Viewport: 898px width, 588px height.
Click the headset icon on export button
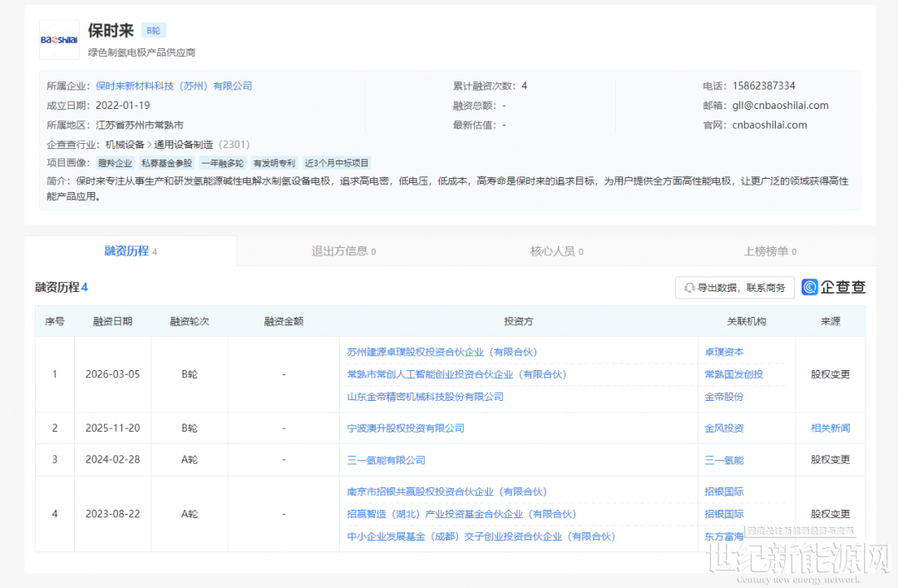(688, 288)
